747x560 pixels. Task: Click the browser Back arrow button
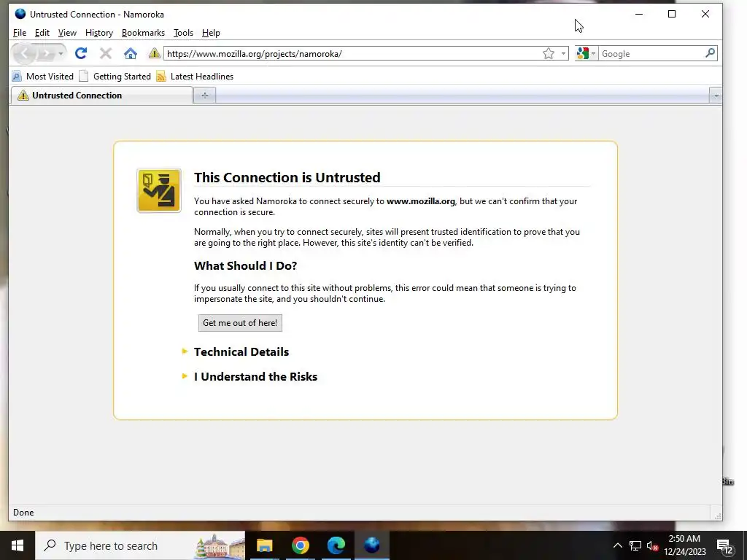24,53
